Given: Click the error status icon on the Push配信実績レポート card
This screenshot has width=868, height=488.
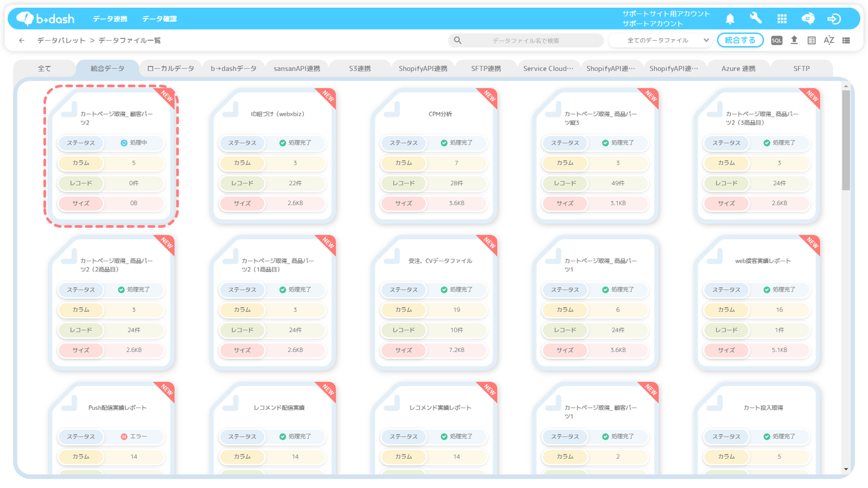Looking at the screenshot, I should pos(124,436).
